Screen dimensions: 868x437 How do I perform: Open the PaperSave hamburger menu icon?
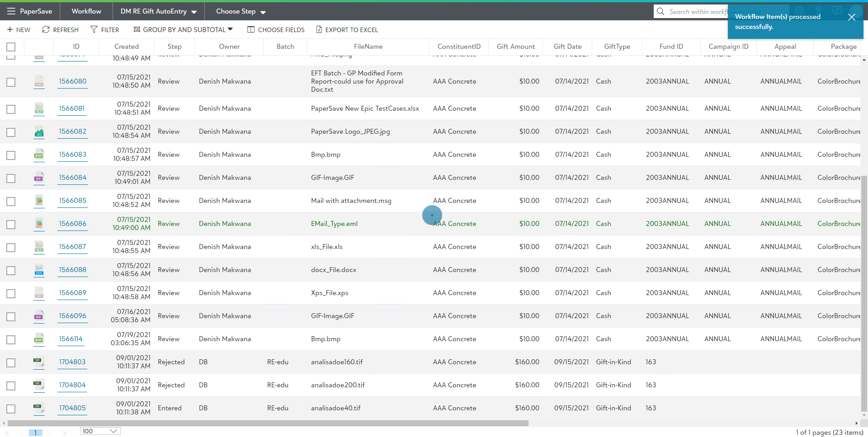(x=11, y=11)
